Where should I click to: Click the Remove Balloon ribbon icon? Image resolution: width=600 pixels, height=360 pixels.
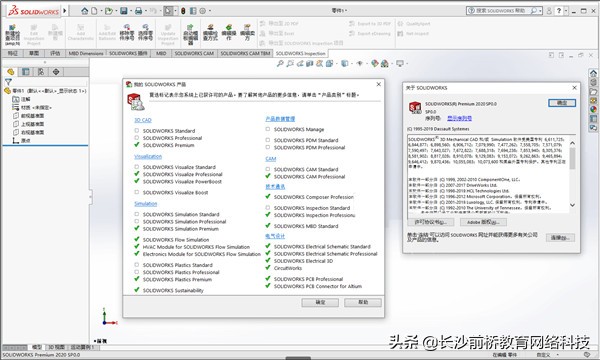[x=127, y=33]
